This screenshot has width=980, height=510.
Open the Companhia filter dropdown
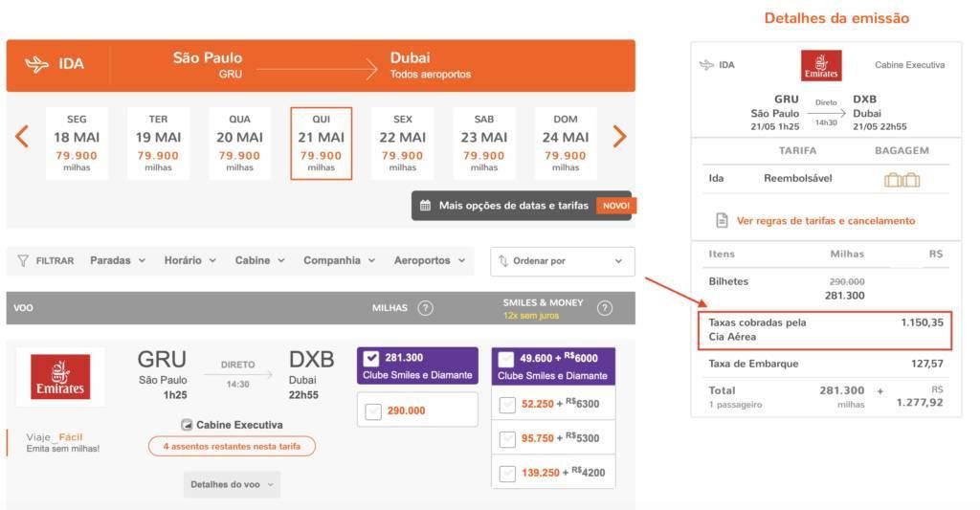(340, 260)
